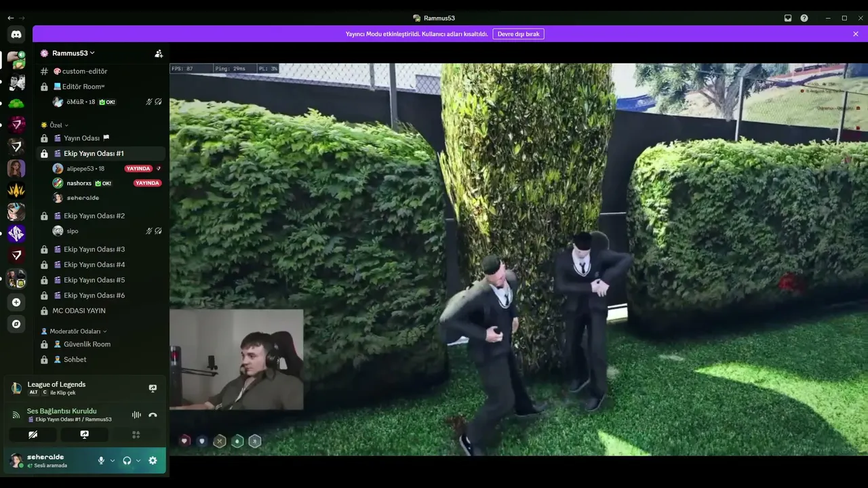868x488 pixels.
Task: Click the Add a Server plus icon
Action: point(16,302)
